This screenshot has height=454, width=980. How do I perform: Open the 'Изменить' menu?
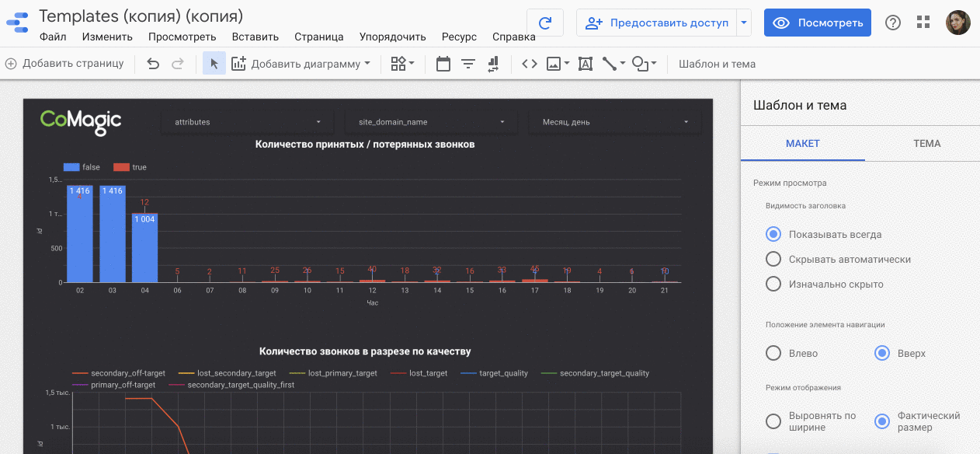pyautogui.click(x=107, y=37)
